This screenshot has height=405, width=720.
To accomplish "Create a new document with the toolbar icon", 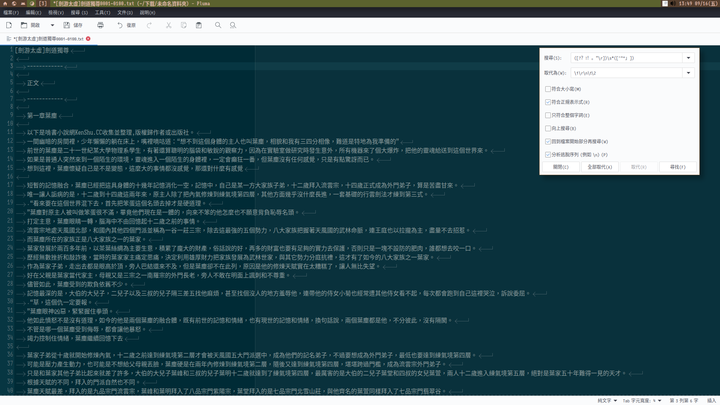I will click(9, 25).
